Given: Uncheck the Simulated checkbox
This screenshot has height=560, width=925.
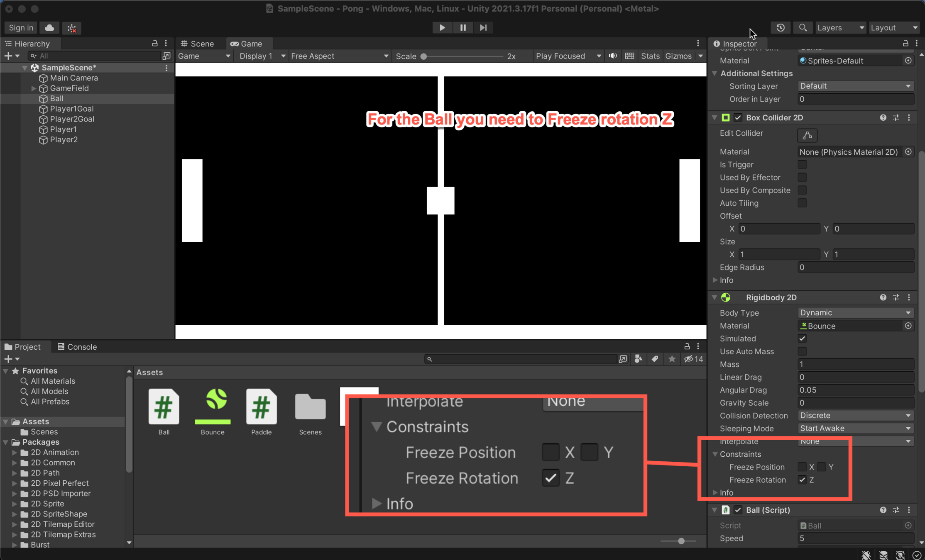Looking at the screenshot, I should (802, 338).
